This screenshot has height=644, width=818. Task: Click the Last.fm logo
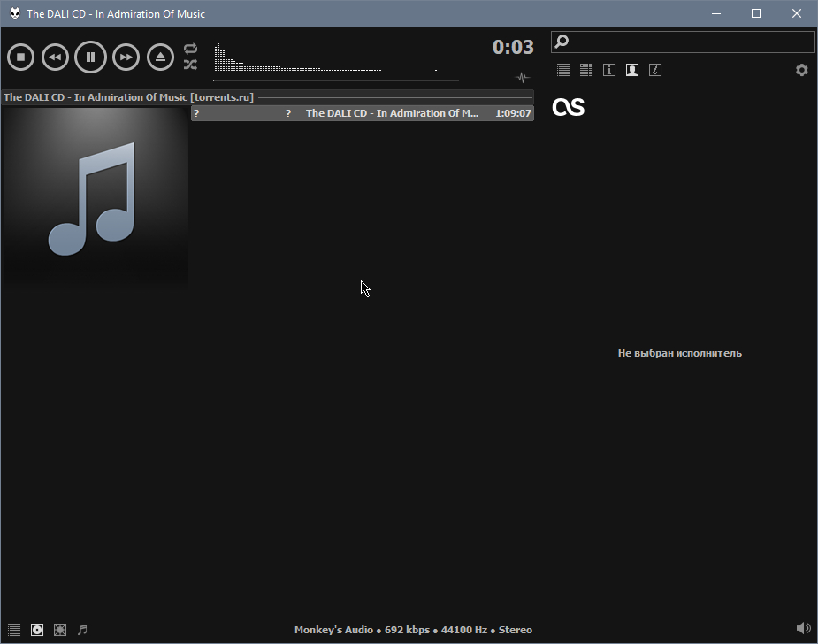(x=568, y=107)
